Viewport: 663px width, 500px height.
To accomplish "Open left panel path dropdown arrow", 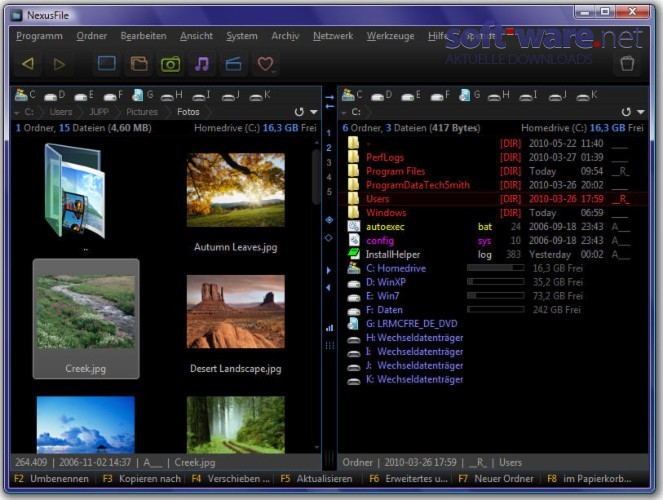I will click(x=314, y=112).
